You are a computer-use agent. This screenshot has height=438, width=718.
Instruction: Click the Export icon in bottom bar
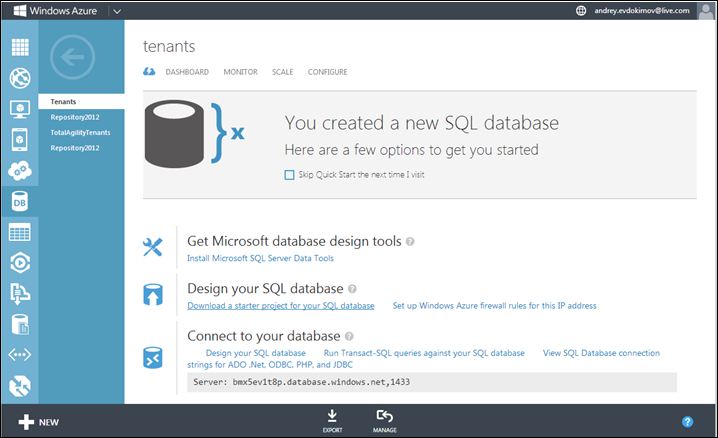[x=332, y=421]
